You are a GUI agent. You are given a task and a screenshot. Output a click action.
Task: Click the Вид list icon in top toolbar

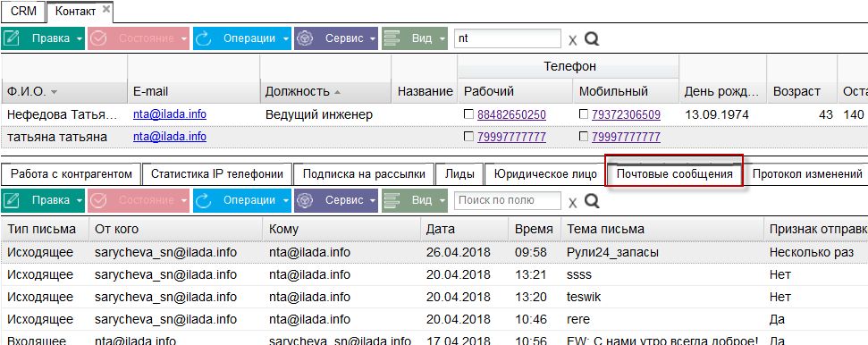(x=392, y=38)
